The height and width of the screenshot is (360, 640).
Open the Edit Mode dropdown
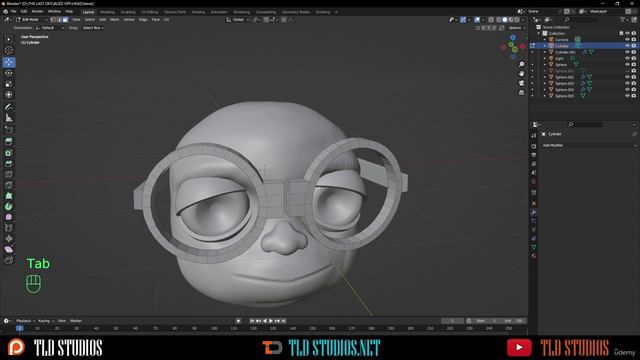click(31, 20)
